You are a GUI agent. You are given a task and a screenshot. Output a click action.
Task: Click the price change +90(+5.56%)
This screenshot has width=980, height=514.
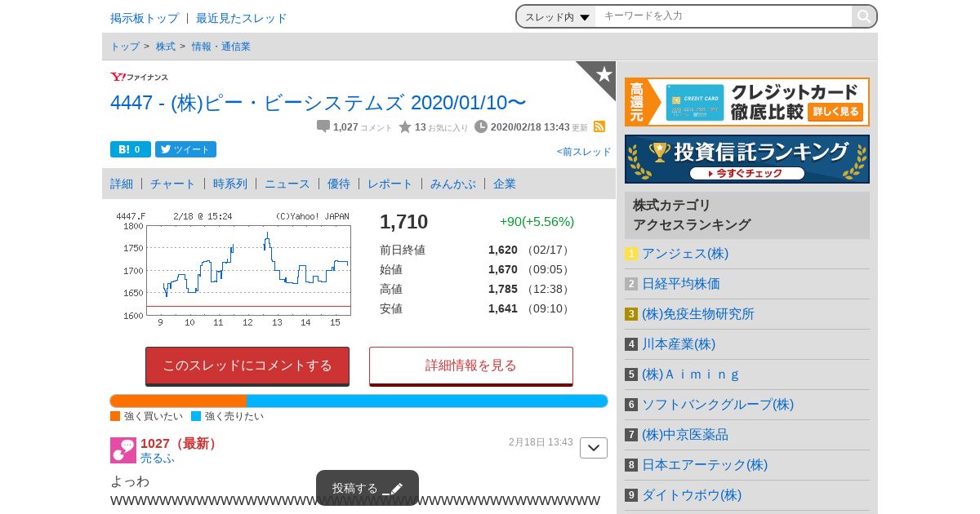click(x=537, y=222)
